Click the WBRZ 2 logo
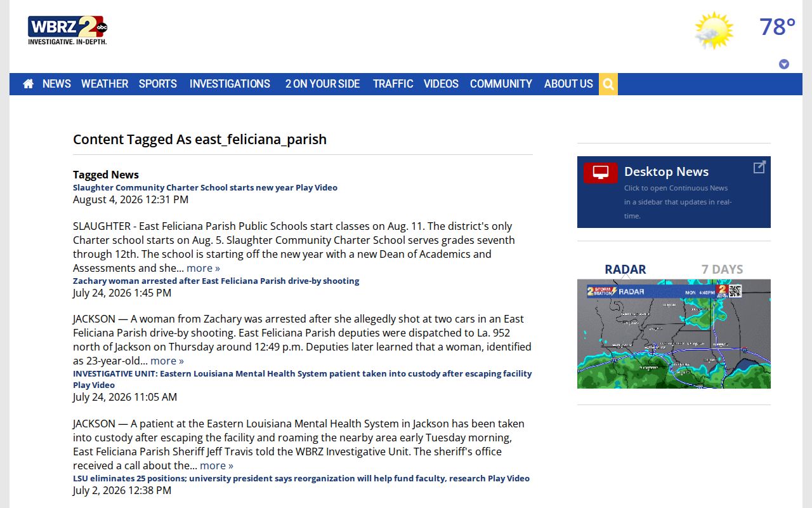Image resolution: width=812 pixels, height=508 pixels. click(x=67, y=30)
